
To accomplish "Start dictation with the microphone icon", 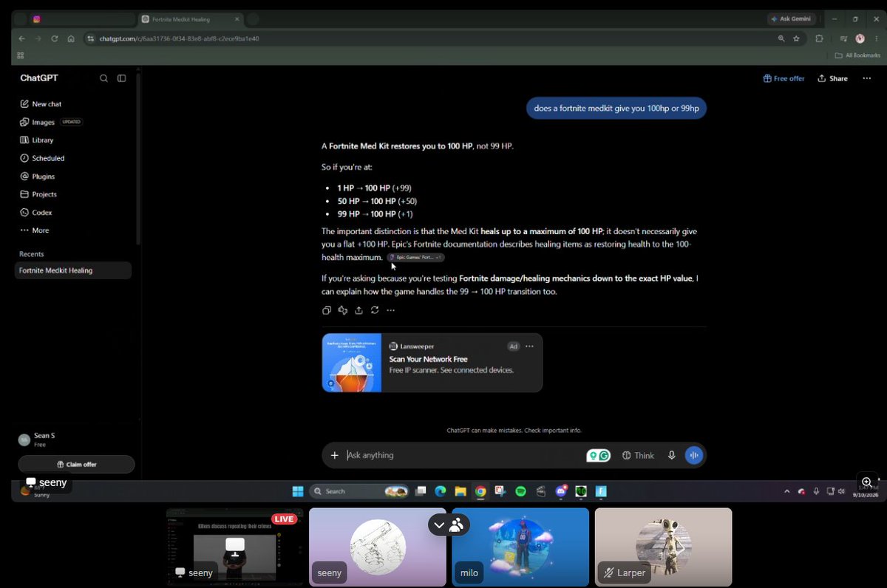I will tap(671, 455).
